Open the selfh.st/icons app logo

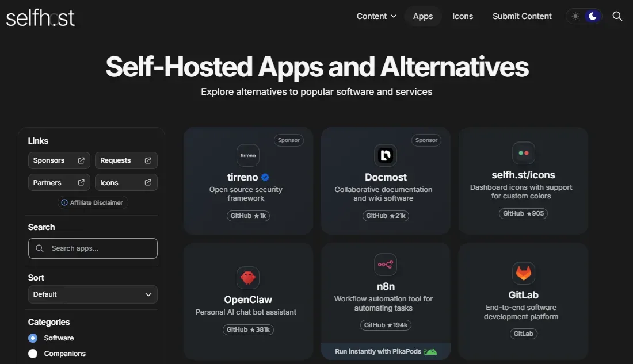(524, 153)
